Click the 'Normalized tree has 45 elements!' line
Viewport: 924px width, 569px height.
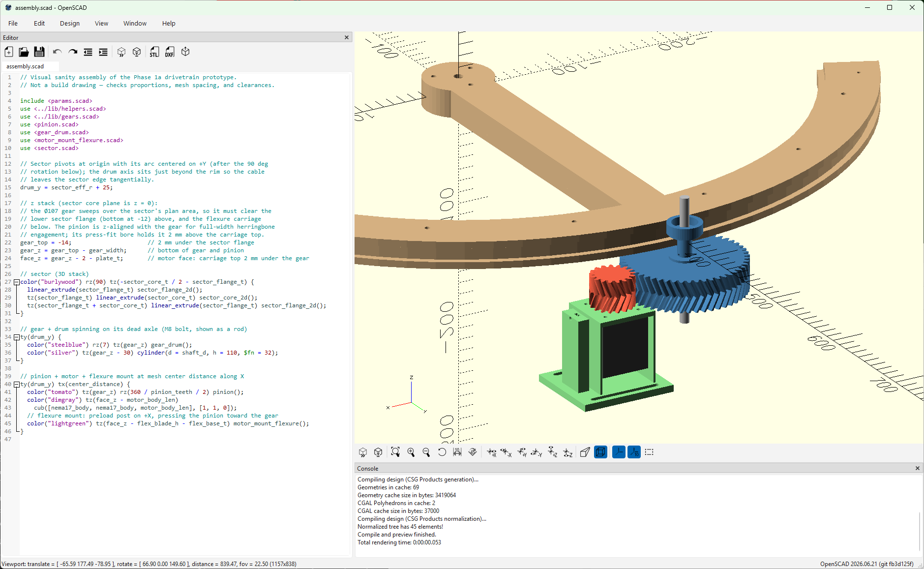pyautogui.click(x=400, y=527)
